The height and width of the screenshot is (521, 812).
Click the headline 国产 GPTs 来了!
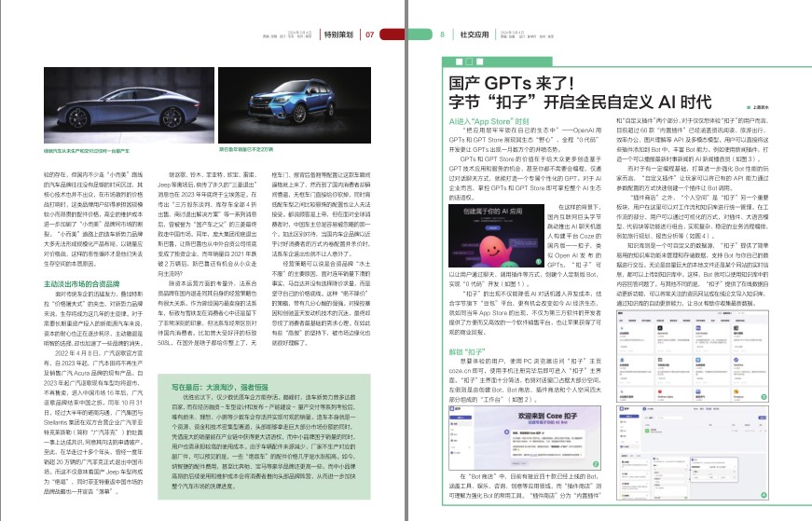[x=512, y=83]
